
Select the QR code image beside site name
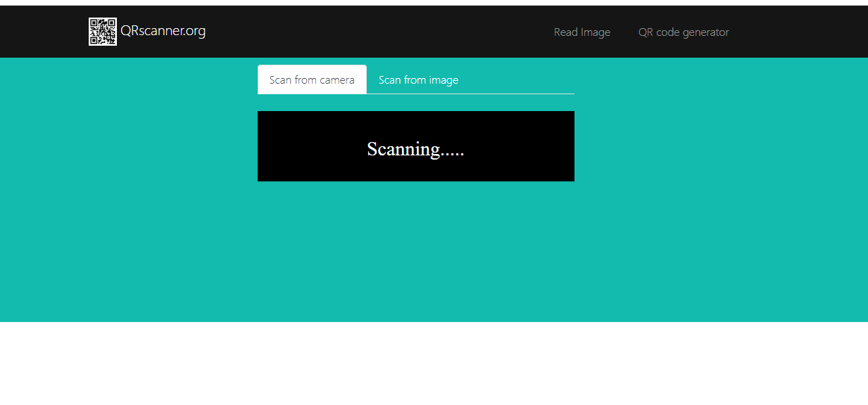tap(103, 31)
